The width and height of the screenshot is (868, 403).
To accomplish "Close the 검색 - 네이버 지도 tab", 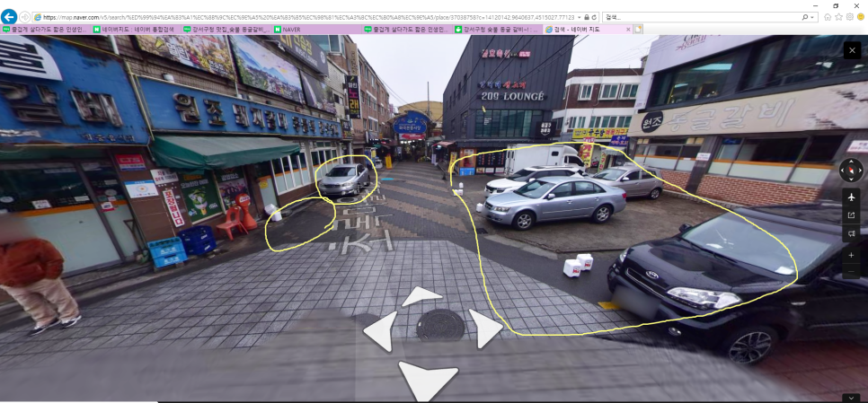I will [x=628, y=30].
